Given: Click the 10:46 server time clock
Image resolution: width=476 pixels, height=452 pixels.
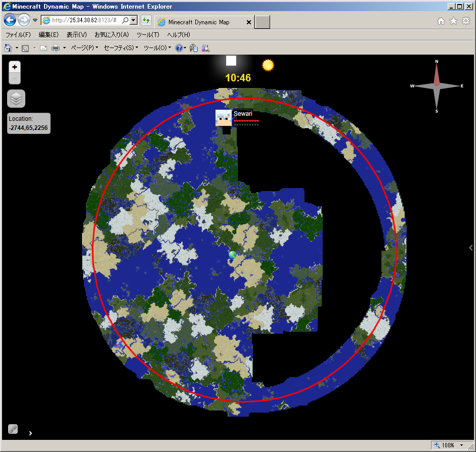Looking at the screenshot, I should click(238, 78).
